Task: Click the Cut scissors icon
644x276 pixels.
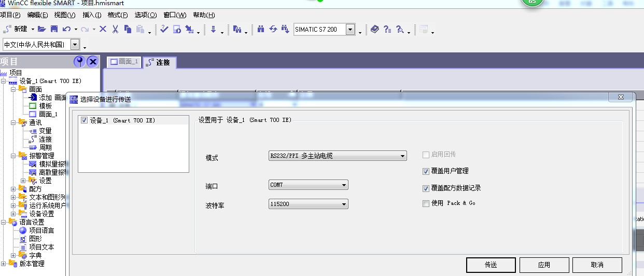Action: pos(115,29)
